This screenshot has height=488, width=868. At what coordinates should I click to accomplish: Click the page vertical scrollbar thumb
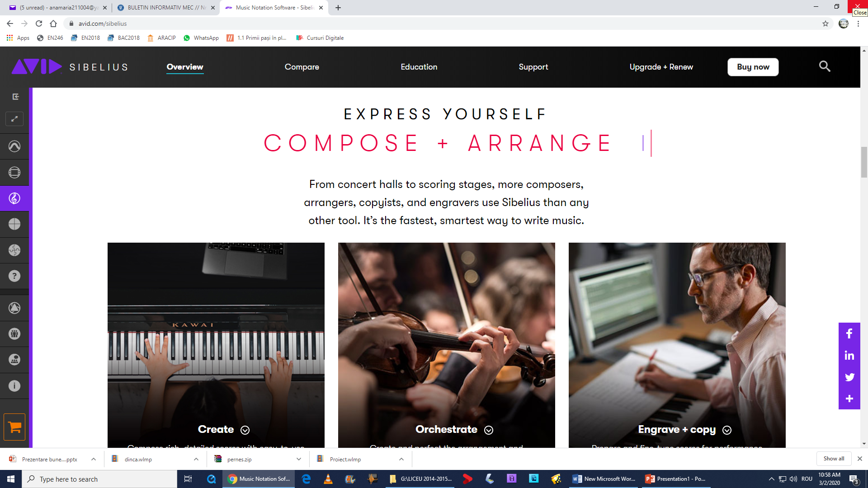[x=864, y=162]
